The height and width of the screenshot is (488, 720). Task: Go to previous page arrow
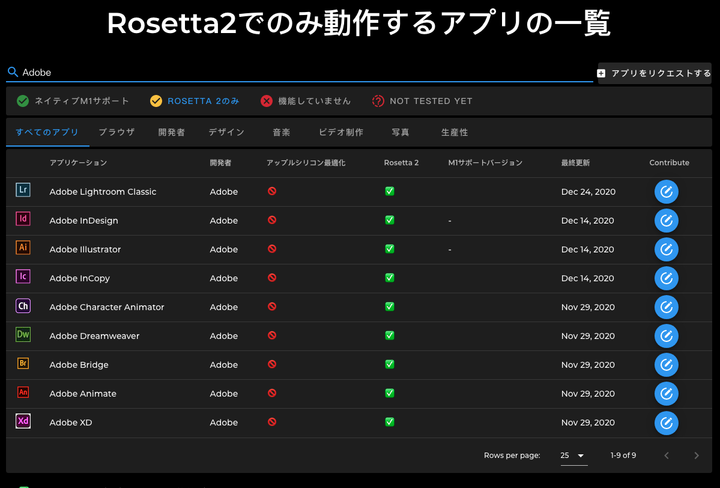pos(667,455)
